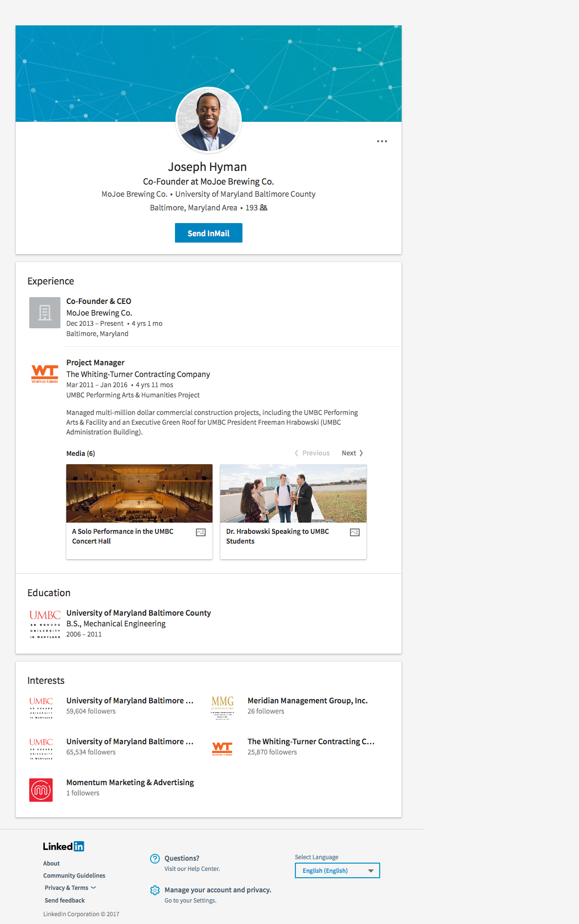
Task: Open Community Guidelines footer link
Action: click(x=74, y=876)
